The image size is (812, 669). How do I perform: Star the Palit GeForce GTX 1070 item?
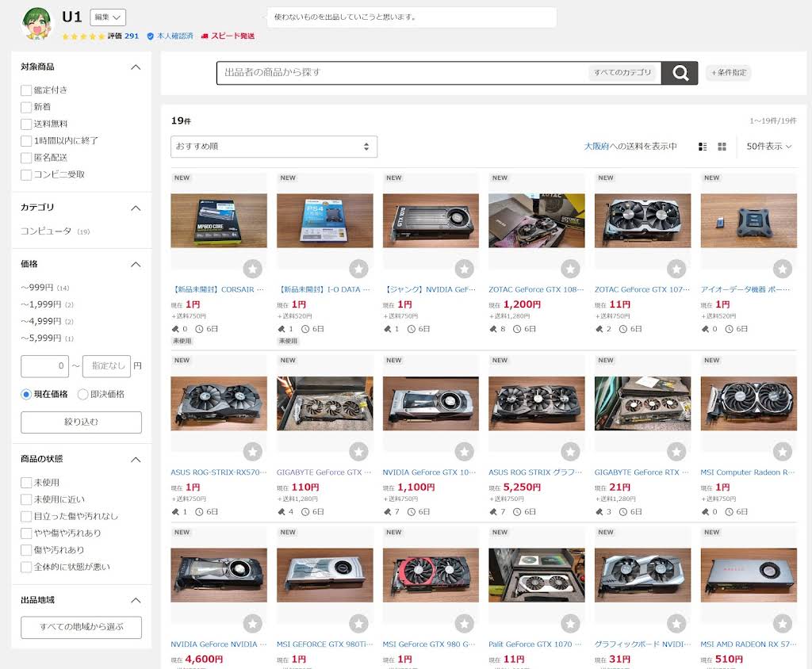click(x=571, y=624)
